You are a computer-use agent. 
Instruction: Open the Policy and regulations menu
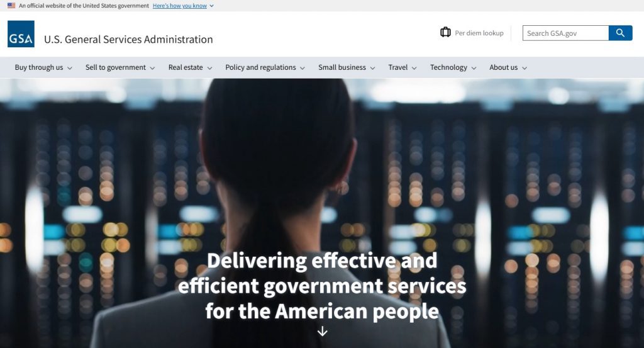tap(265, 67)
